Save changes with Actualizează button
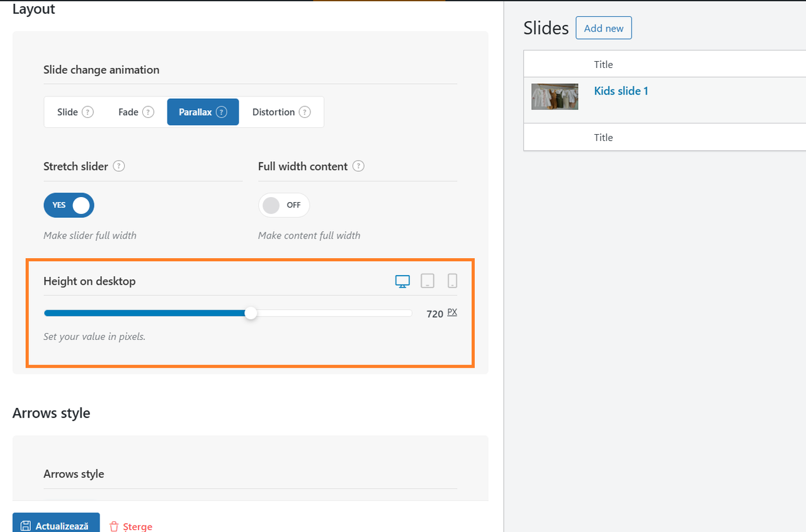This screenshot has height=532, width=806. click(x=56, y=524)
